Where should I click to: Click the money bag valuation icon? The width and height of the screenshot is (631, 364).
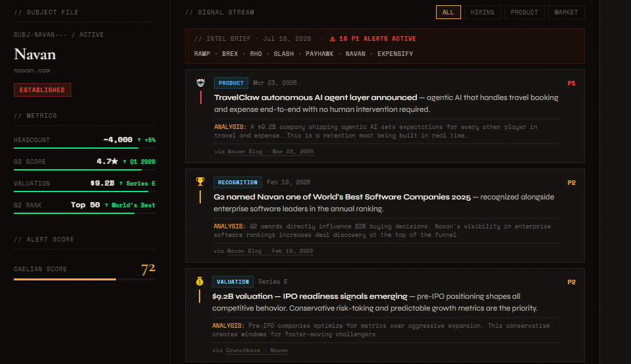point(200,281)
